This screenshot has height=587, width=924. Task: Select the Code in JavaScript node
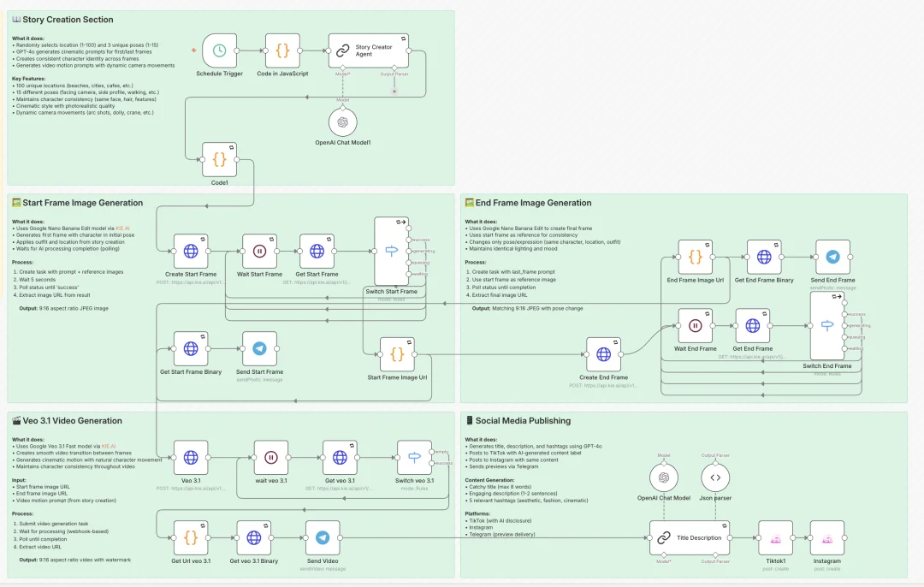coord(282,51)
